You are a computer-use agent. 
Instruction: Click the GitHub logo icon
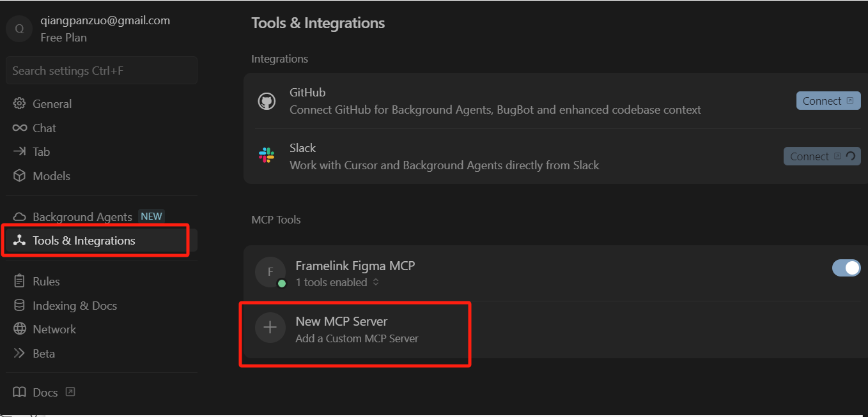267,101
